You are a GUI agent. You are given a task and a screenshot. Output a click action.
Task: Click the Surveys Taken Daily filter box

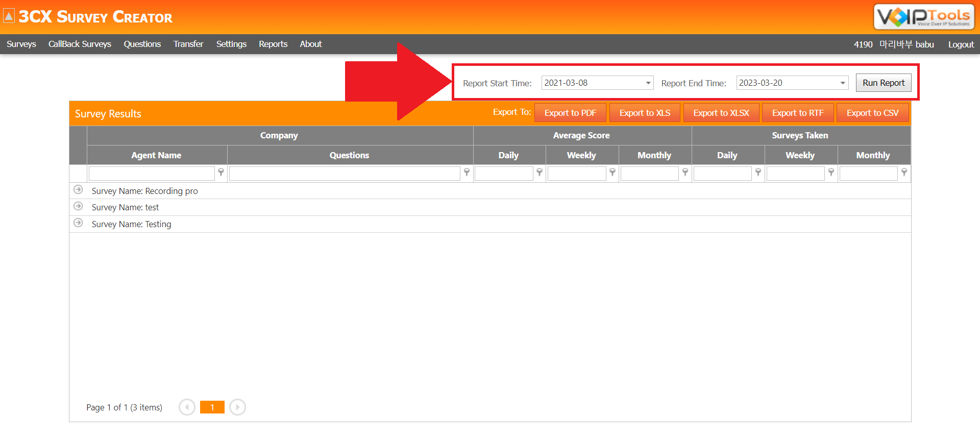[723, 174]
